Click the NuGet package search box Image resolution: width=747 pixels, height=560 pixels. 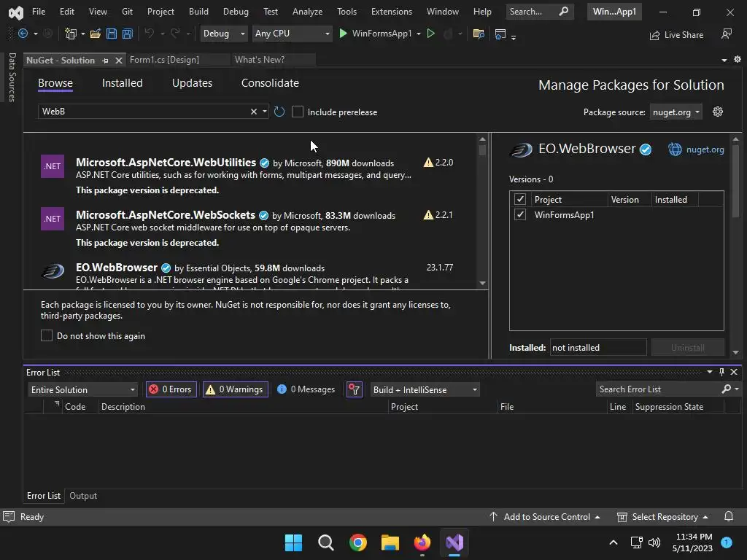tap(144, 112)
